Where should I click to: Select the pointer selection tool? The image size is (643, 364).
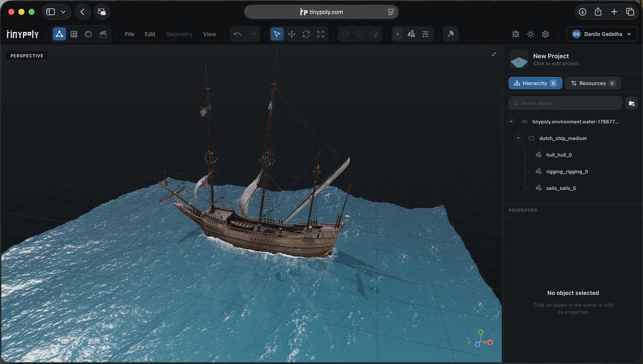coord(277,34)
